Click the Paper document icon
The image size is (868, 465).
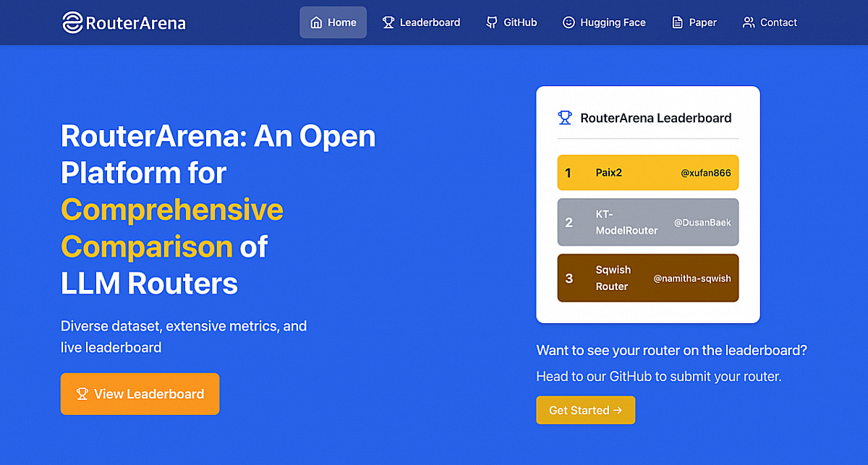[677, 22]
